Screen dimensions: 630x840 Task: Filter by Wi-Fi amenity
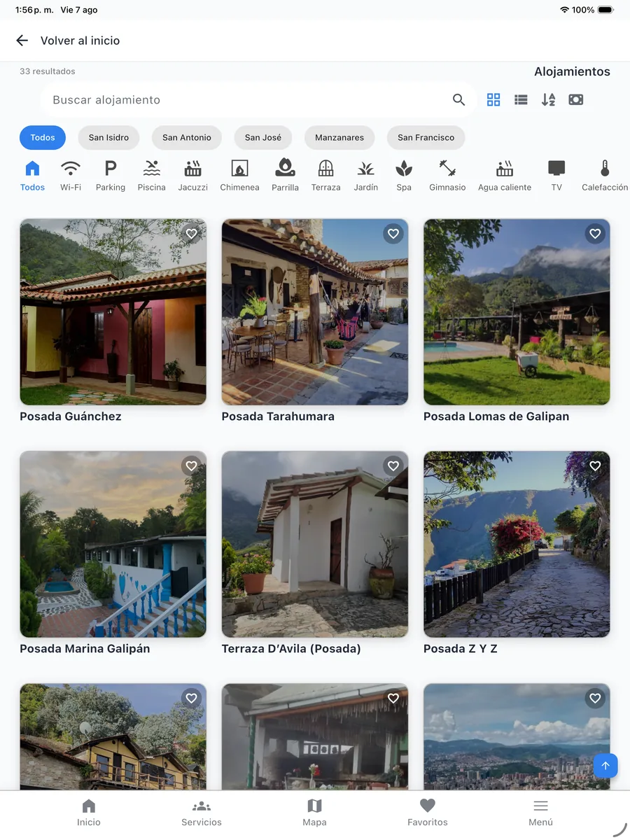(x=71, y=175)
